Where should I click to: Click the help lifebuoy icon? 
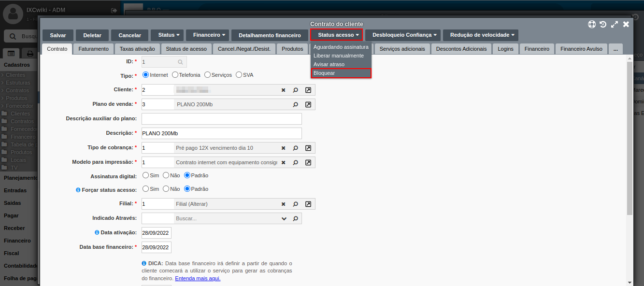coord(592,24)
